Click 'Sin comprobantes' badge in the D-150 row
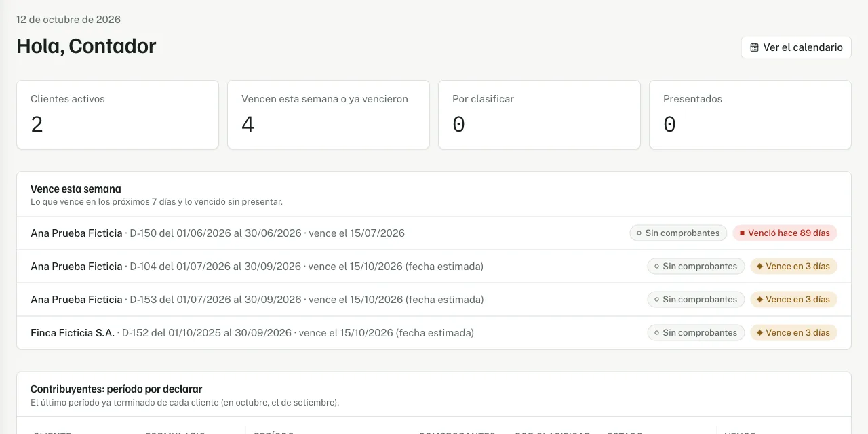Image resolution: width=868 pixels, height=434 pixels. click(x=678, y=233)
